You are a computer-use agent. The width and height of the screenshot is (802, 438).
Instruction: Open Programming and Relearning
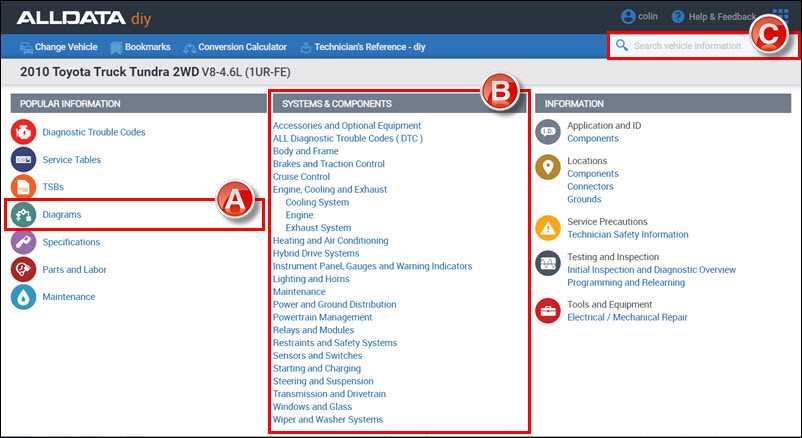pyautogui.click(x=626, y=282)
